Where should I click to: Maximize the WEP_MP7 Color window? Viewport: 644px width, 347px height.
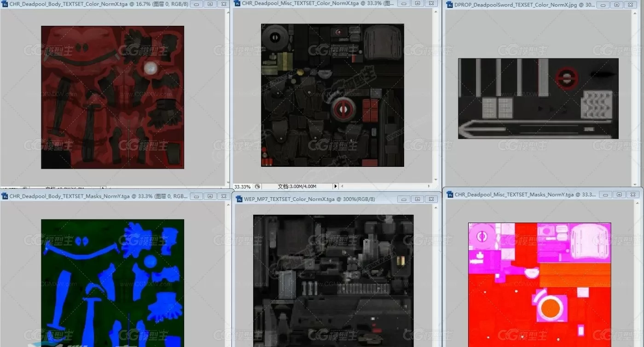pos(418,199)
